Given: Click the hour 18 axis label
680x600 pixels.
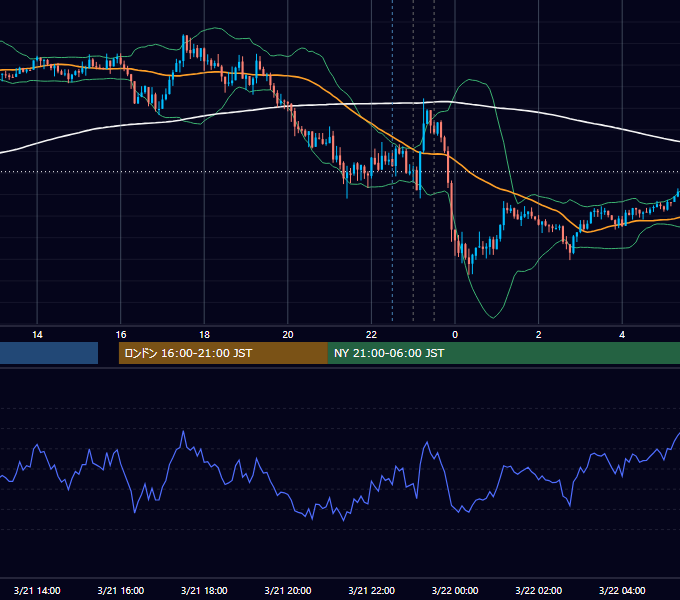Looking at the screenshot, I should (204, 335).
